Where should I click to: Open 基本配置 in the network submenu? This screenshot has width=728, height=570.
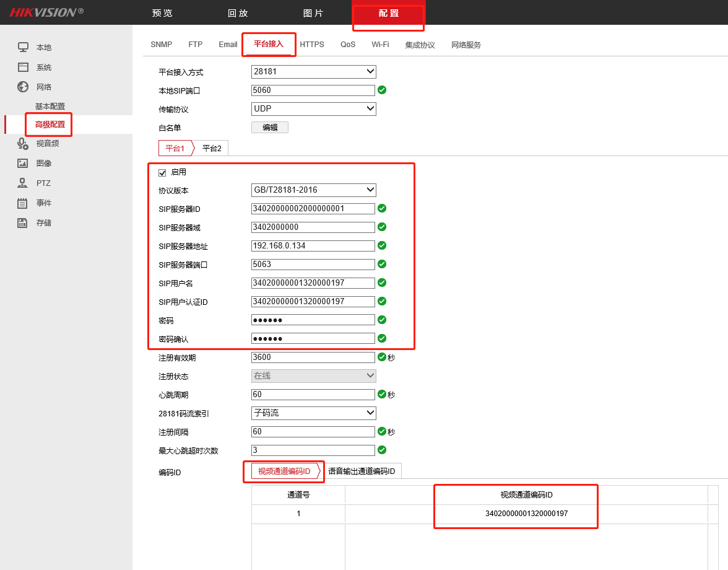(x=50, y=107)
